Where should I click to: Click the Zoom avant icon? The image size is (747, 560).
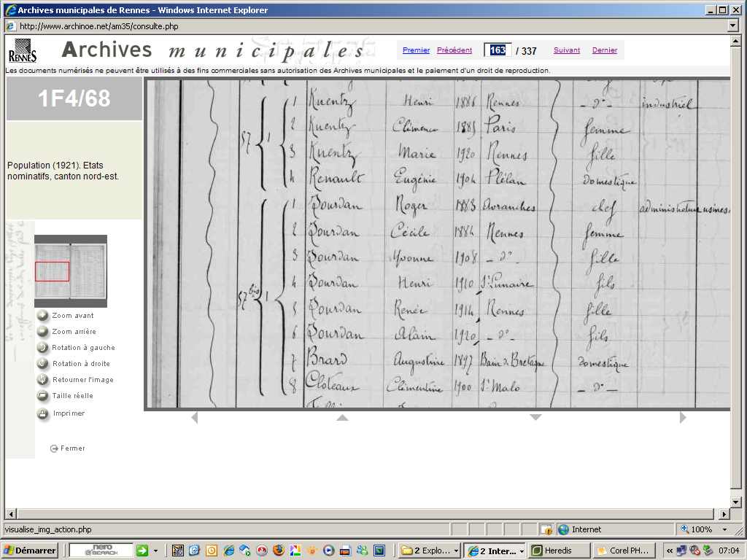coord(43,316)
